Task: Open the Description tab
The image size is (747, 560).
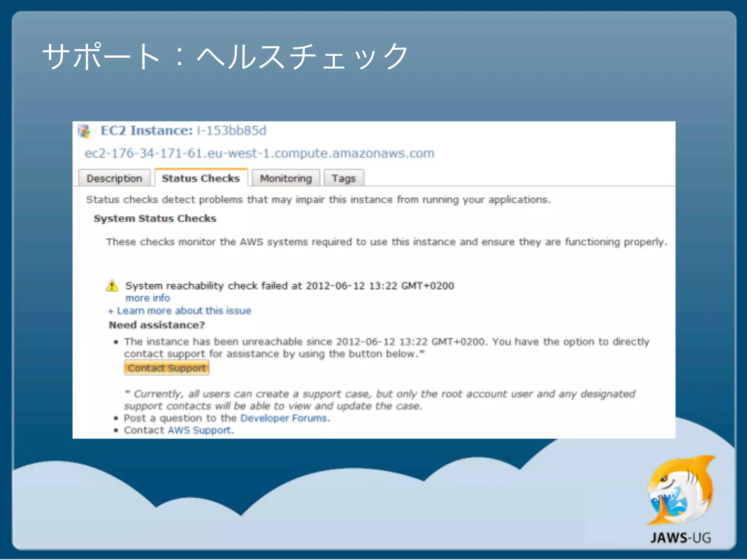Action: pos(114,178)
